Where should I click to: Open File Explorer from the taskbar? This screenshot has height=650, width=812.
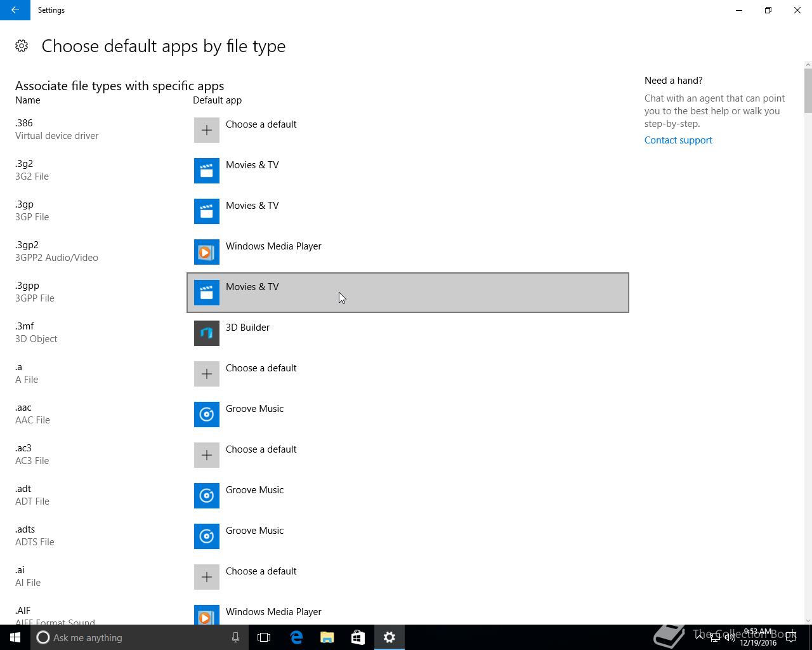(327, 637)
